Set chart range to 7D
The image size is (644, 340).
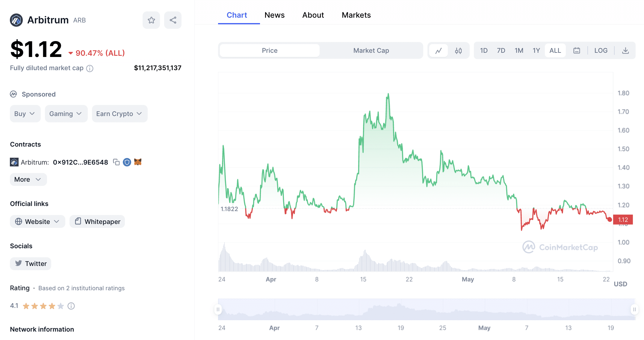tap(501, 51)
